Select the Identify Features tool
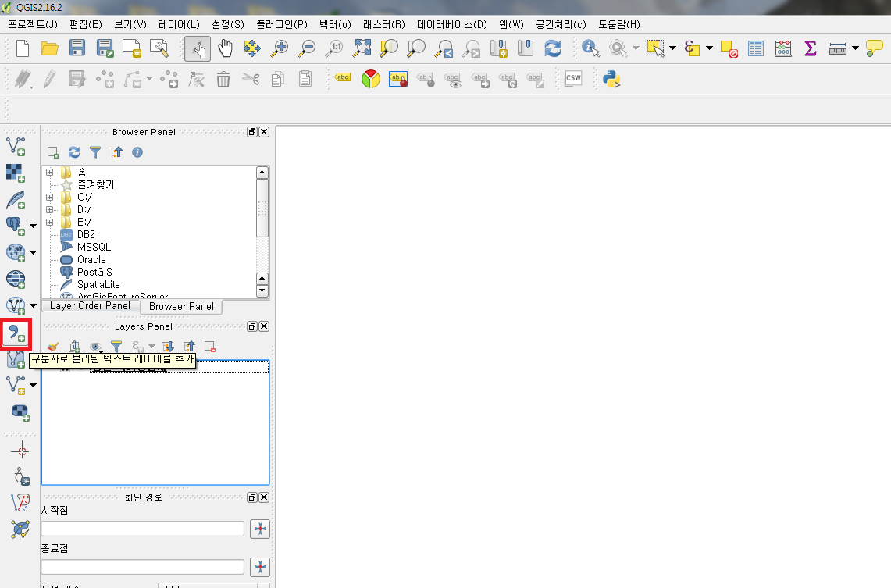891x588 pixels. (x=591, y=48)
